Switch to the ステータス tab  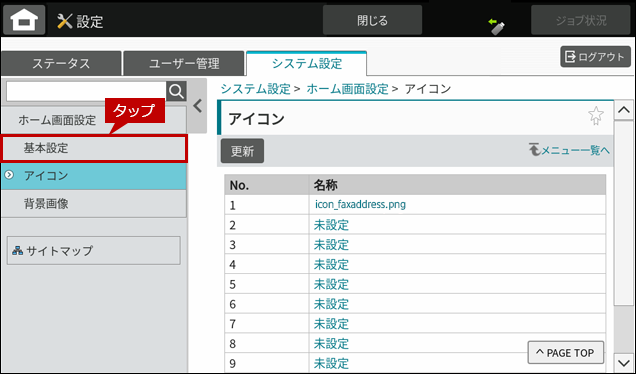pos(61,63)
